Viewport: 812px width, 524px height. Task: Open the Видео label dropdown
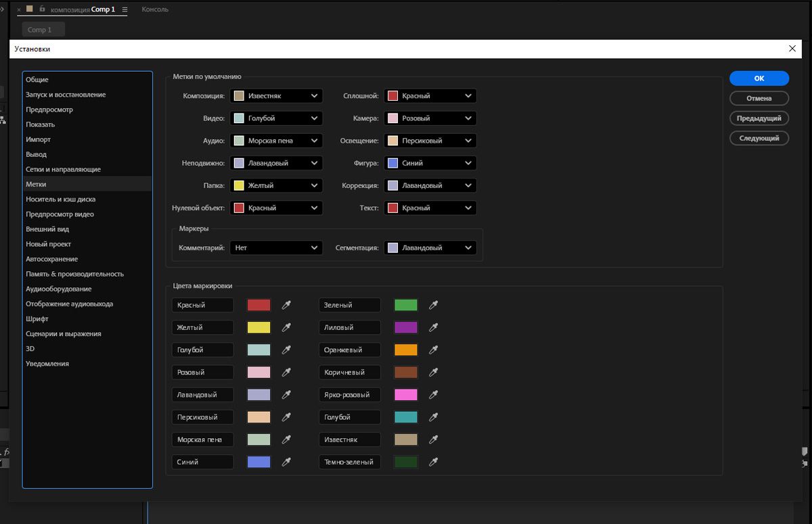point(276,118)
